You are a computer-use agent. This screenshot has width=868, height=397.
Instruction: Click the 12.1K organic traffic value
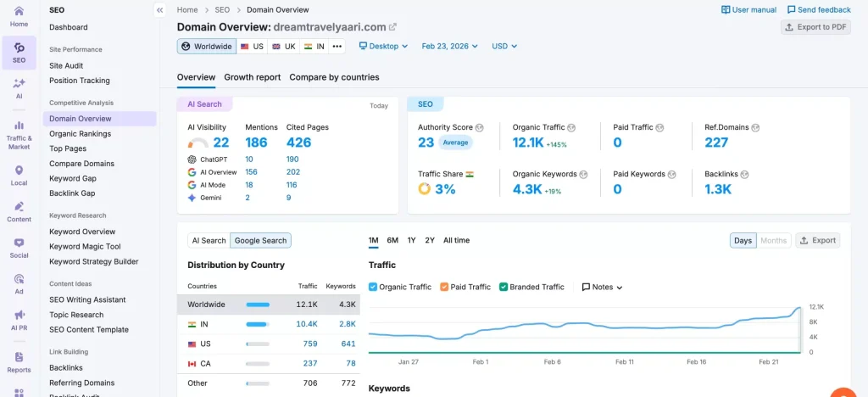[x=527, y=143]
